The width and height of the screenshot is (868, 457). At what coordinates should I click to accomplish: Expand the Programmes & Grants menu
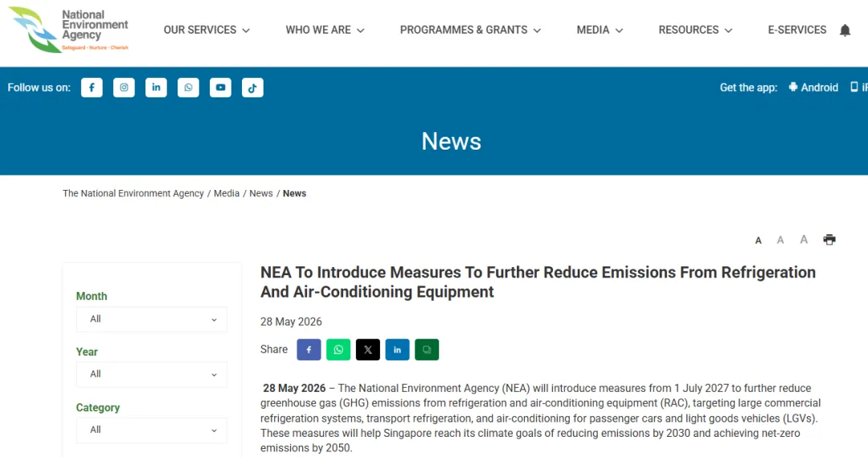(x=470, y=30)
